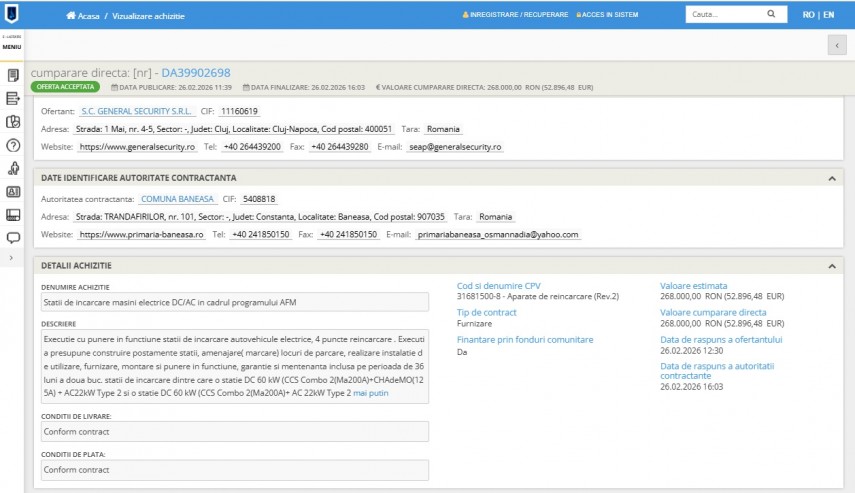Focus the Cauta search field
The height and width of the screenshot is (493, 855).
point(723,15)
